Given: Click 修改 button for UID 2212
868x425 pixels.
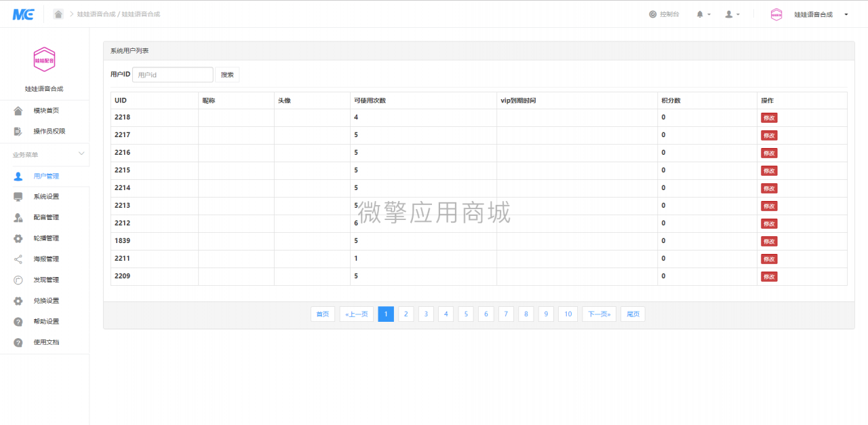Looking at the screenshot, I should (x=769, y=223).
